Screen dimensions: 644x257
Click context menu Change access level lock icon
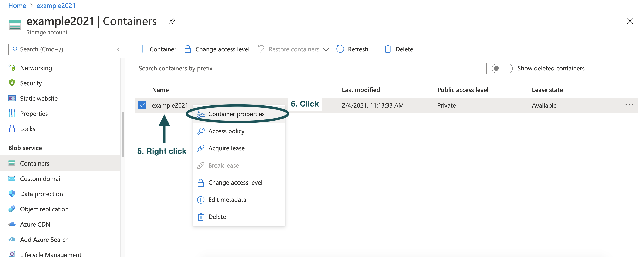pyautogui.click(x=200, y=183)
